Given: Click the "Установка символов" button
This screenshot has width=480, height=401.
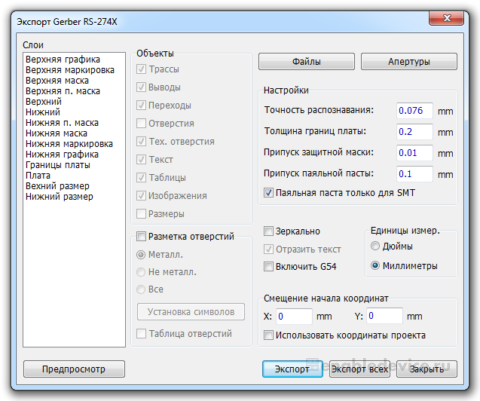Looking at the screenshot, I should click(191, 312).
